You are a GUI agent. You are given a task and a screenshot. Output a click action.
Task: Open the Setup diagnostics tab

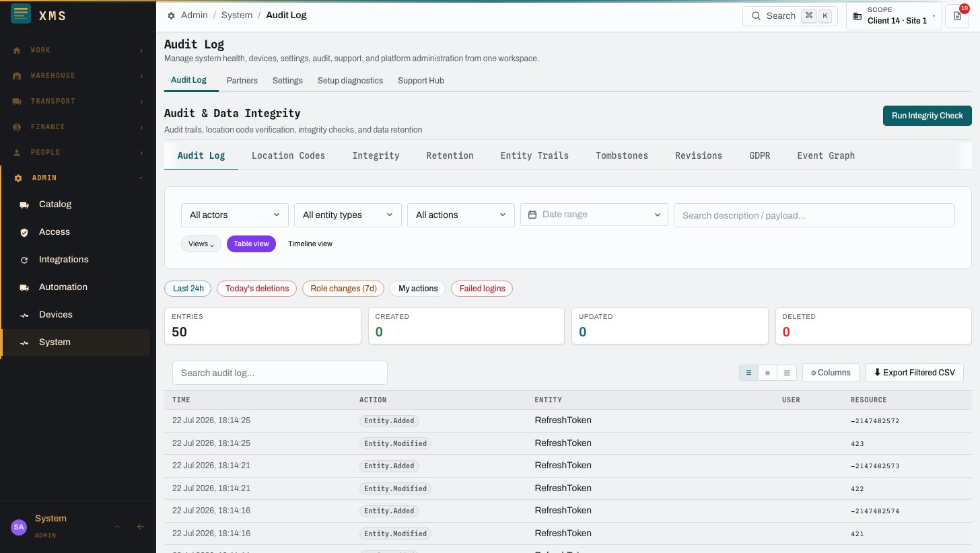pos(350,81)
